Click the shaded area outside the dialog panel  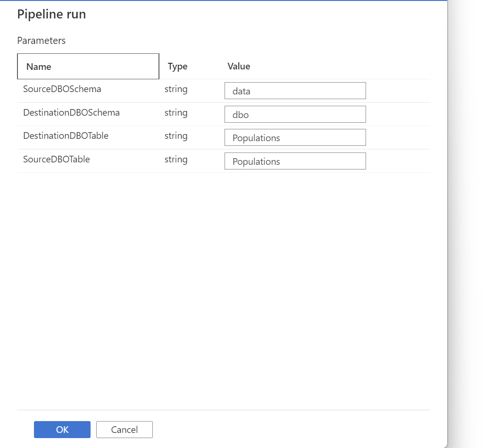coord(466,224)
